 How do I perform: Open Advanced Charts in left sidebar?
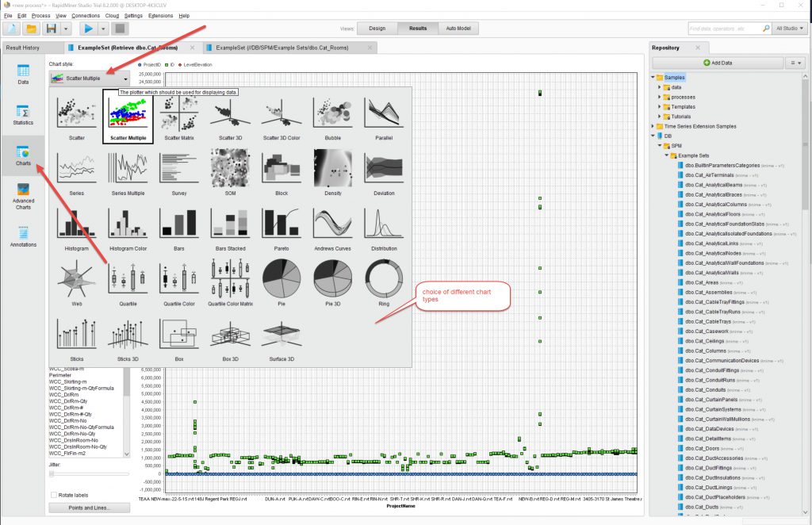pyautogui.click(x=23, y=196)
